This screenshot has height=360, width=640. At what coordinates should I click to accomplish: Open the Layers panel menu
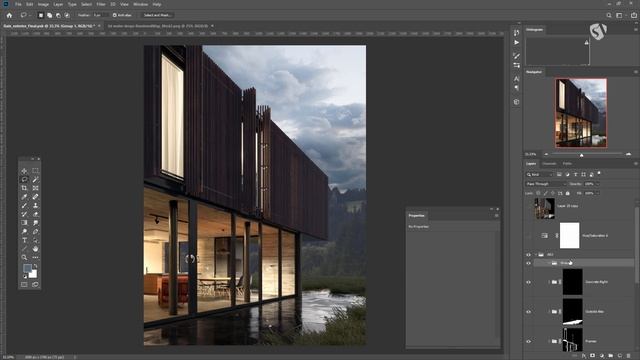click(636, 164)
